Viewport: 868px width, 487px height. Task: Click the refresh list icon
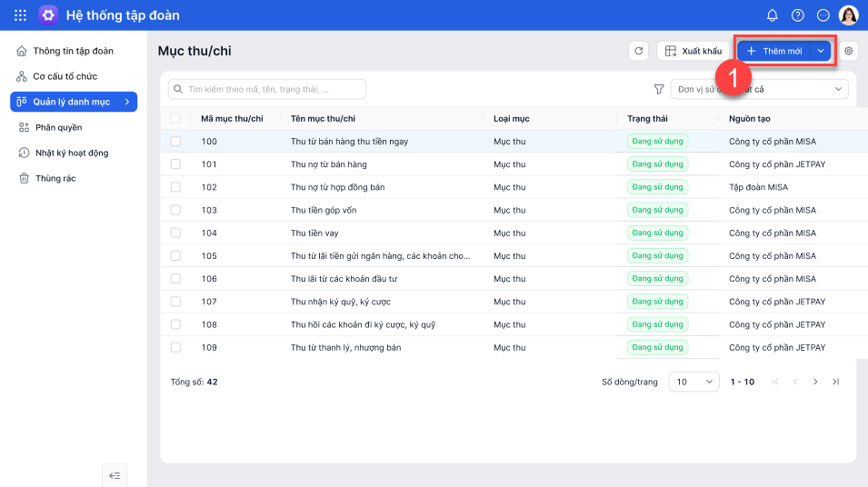(x=639, y=51)
